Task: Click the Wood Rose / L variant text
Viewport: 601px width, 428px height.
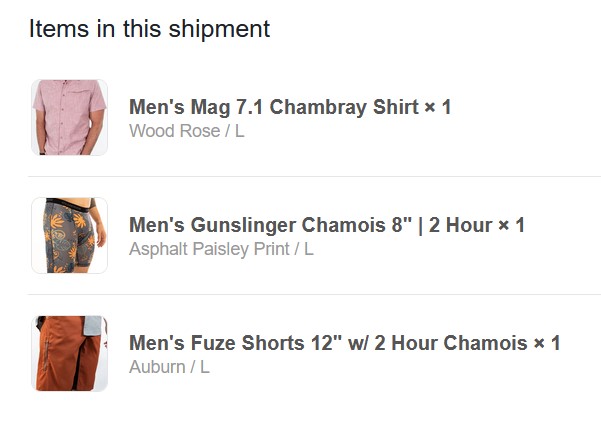Action: point(186,131)
